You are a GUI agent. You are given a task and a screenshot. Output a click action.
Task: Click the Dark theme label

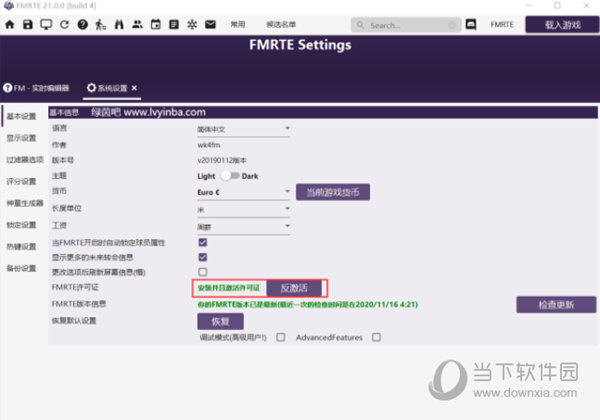coord(250,176)
